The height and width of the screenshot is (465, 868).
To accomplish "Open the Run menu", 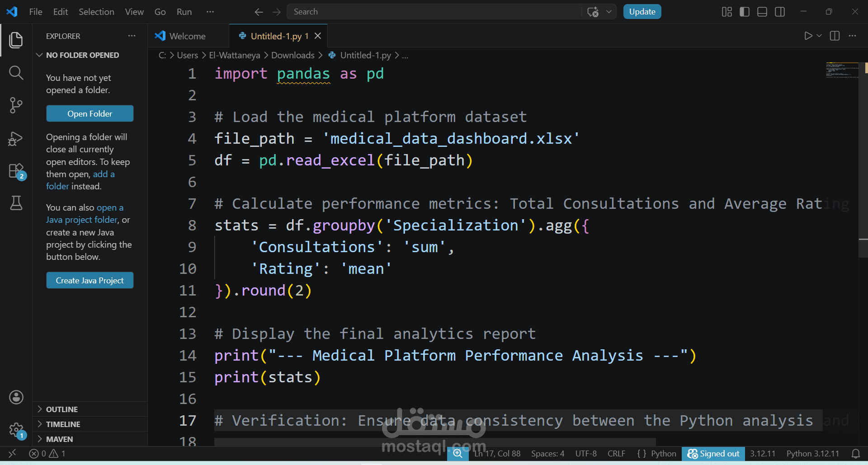I will coord(184,12).
